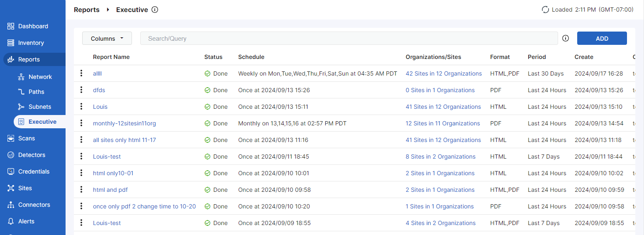Click the Inventory icon in sidebar
Image resolution: width=644 pixels, height=235 pixels.
(11, 43)
